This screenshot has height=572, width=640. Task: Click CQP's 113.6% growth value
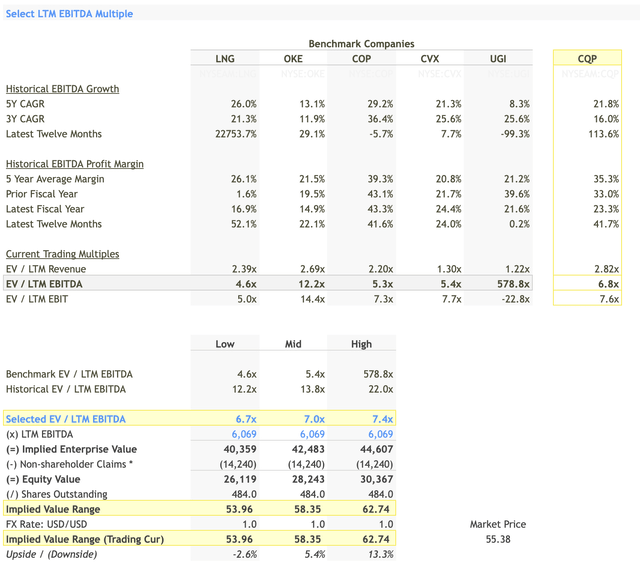pos(604,134)
